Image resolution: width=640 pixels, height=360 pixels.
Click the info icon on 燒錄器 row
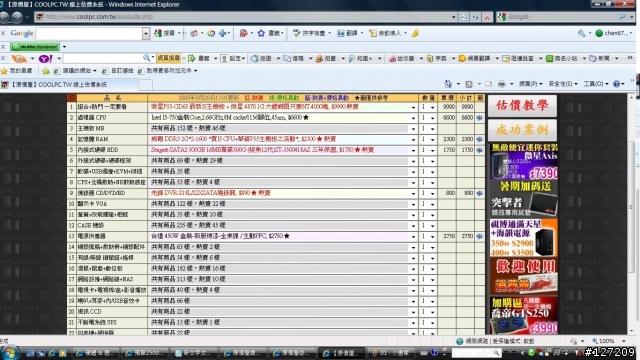(x=480, y=193)
